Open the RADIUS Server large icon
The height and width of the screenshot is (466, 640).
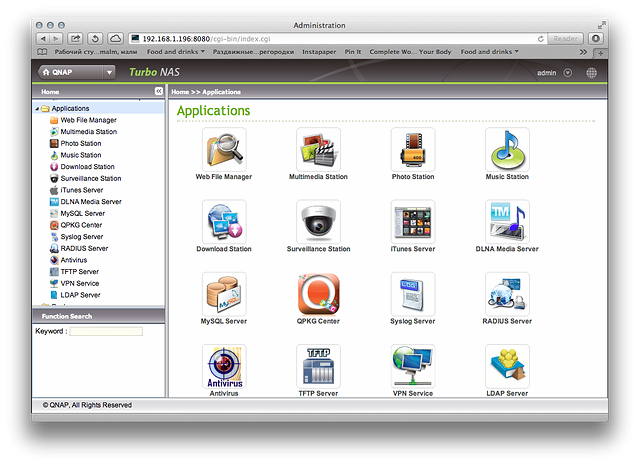507,294
